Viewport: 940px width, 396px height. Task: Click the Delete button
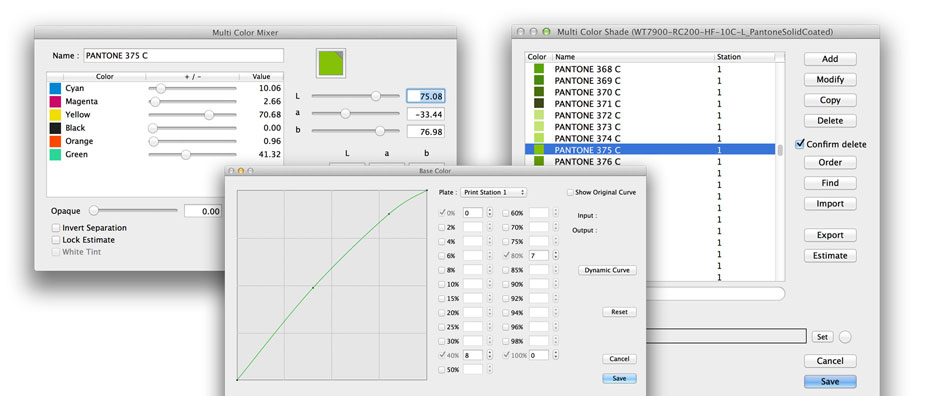point(830,120)
